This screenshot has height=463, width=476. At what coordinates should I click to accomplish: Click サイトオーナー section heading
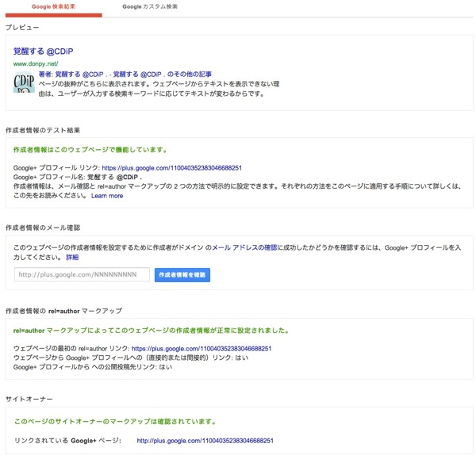click(29, 399)
